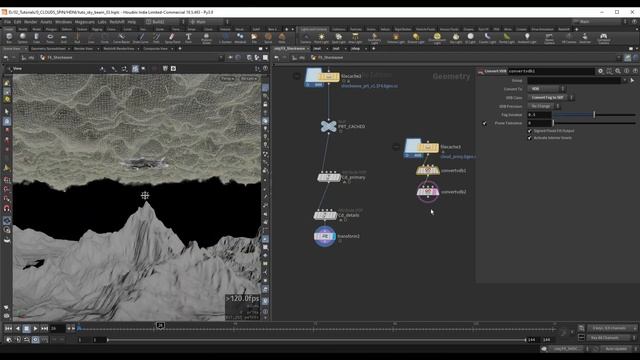Toggle Signed-Flood Fill Output checkbox
This screenshot has height=360, width=640.
[x=530, y=131]
